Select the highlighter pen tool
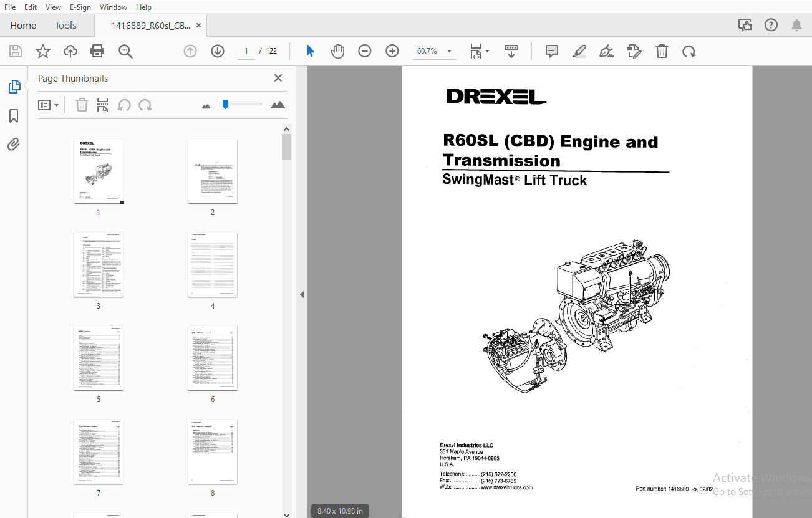Image resolution: width=812 pixels, height=518 pixels. [579, 51]
